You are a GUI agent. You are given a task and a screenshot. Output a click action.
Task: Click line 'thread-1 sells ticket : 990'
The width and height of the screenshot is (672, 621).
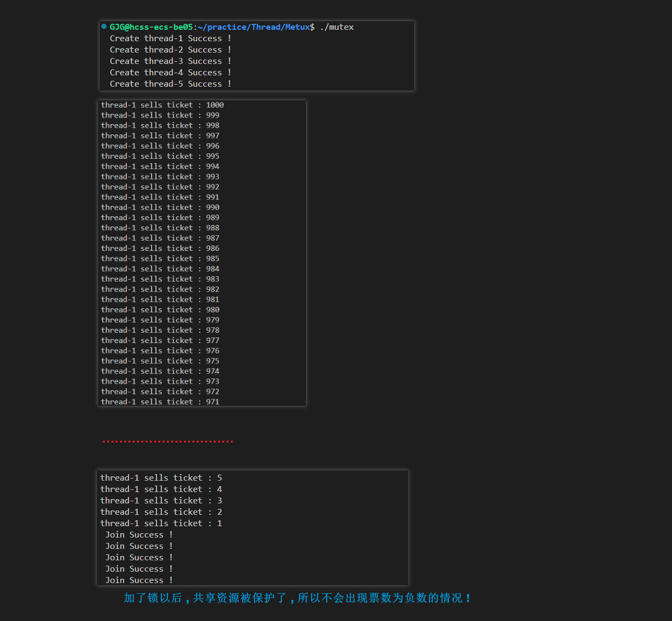160,208
